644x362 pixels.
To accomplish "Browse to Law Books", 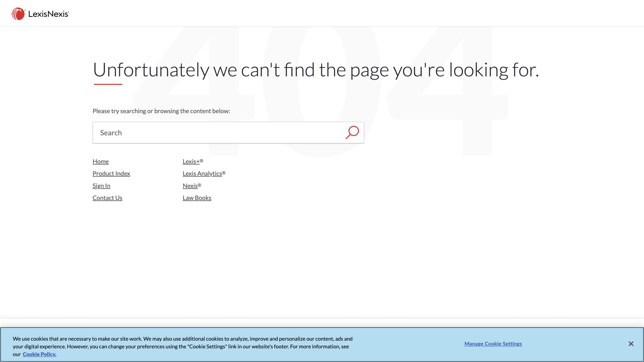I will pyautogui.click(x=197, y=198).
